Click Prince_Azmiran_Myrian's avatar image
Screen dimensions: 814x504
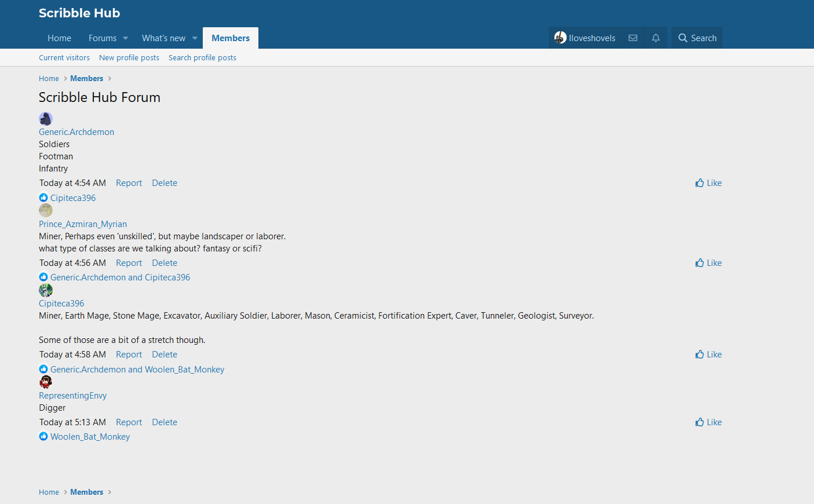coord(46,210)
